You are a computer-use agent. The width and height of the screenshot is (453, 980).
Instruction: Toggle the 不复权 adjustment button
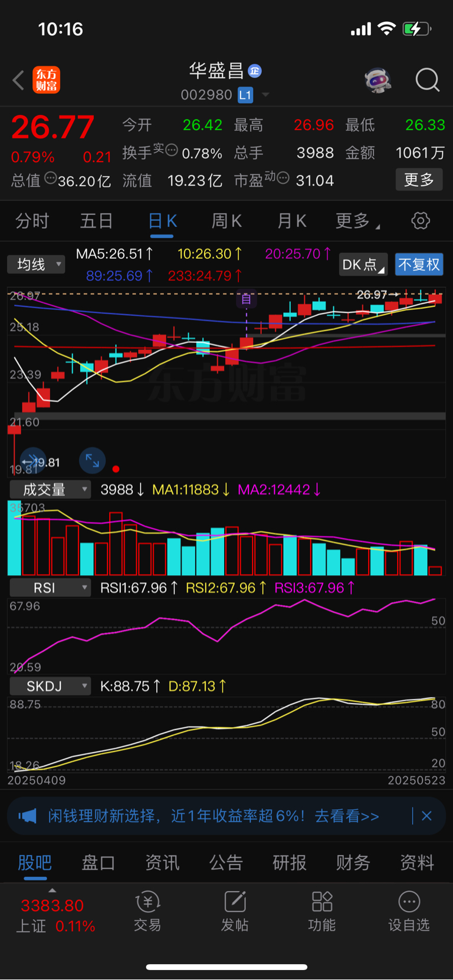point(419,265)
